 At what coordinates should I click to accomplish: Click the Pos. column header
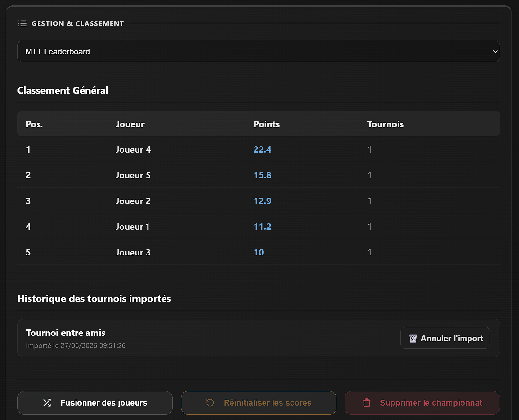point(34,124)
